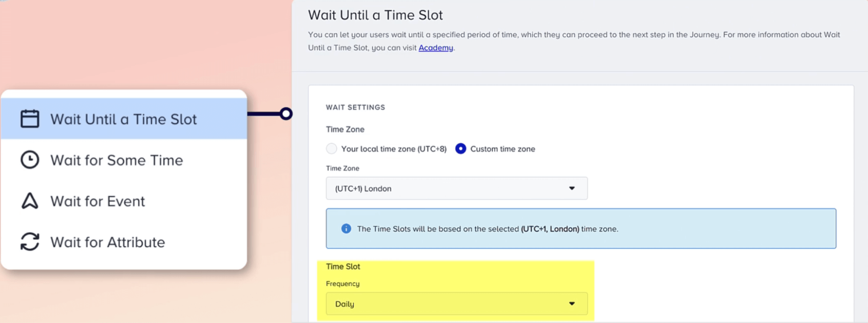868x323 pixels.
Task: Click the clock icon beside Wait for Some Time
Action: tap(29, 159)
